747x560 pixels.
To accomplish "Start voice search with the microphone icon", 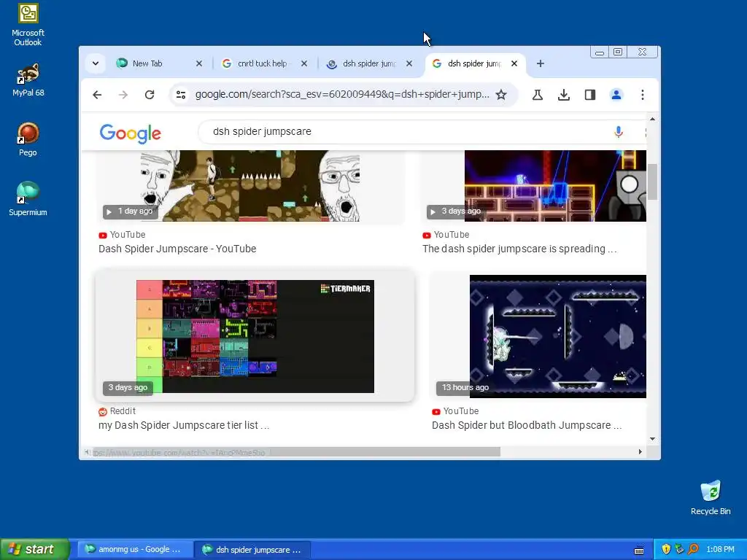I will (619, 132).
